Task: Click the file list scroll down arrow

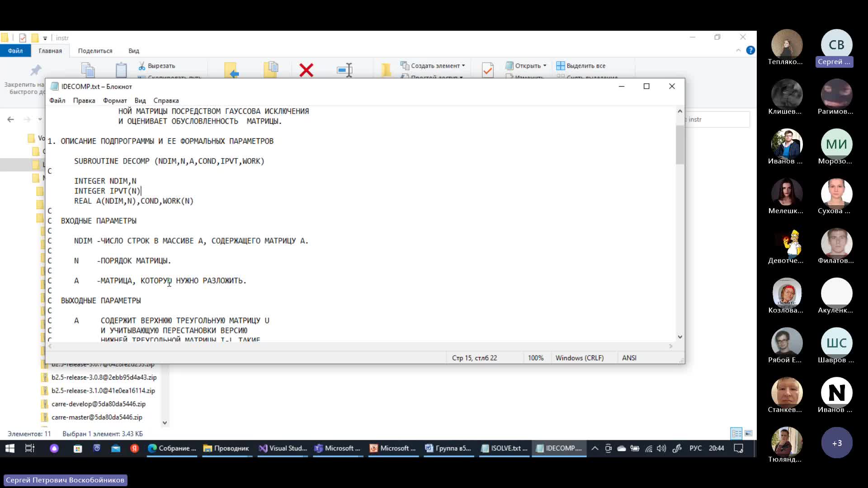Action: click(165, 423)
